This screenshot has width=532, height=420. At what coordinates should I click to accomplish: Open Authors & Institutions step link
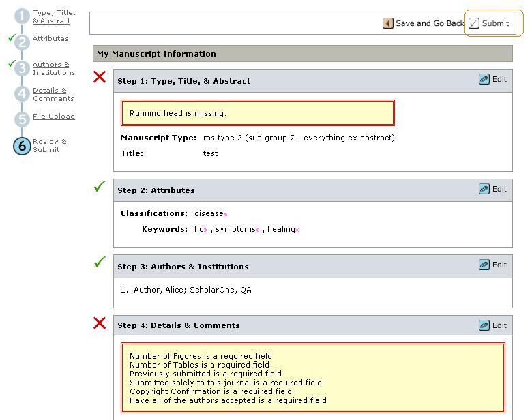[x=54, y=69]
